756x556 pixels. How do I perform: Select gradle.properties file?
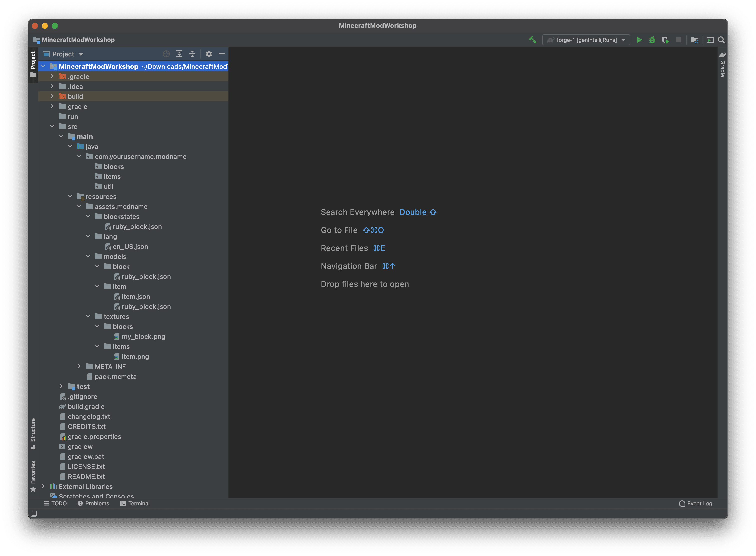90,436
